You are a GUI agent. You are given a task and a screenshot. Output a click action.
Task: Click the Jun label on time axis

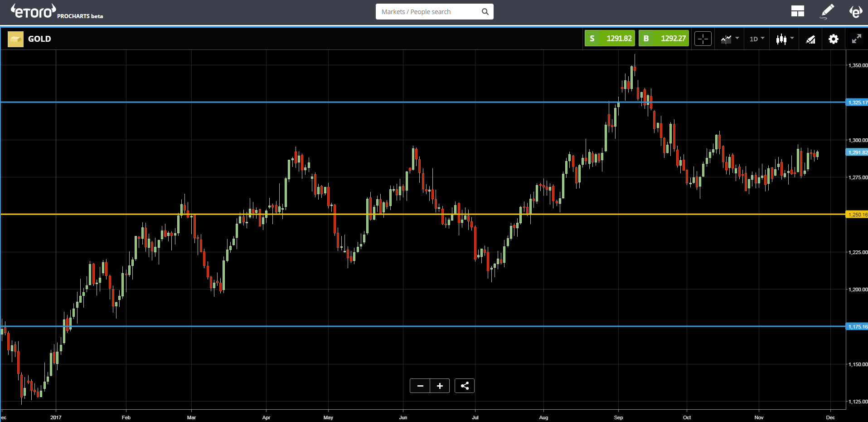tap(403, 417)
